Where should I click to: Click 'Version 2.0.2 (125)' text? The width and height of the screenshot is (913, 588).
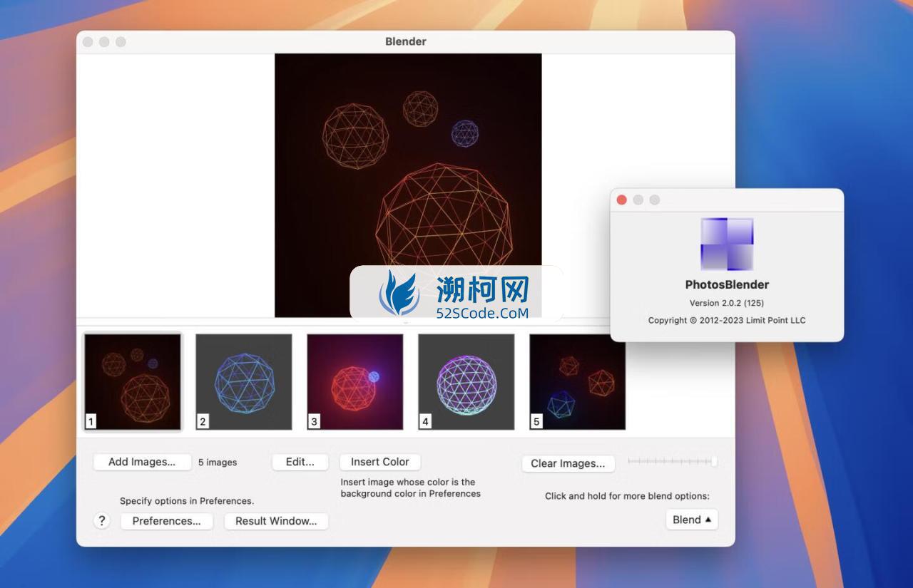(x=727, y=303)
